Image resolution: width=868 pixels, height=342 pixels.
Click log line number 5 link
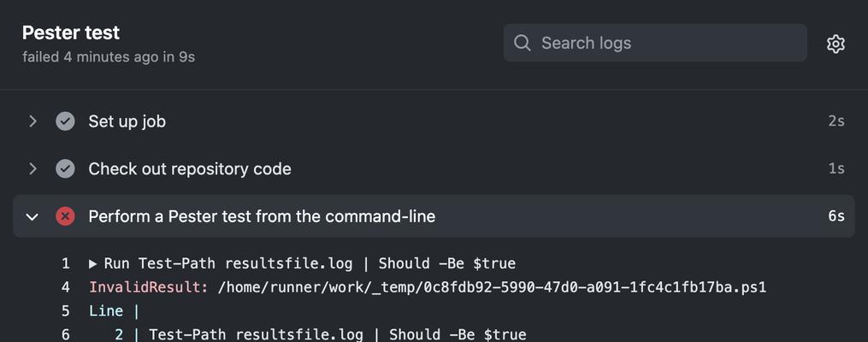point(66,311)
